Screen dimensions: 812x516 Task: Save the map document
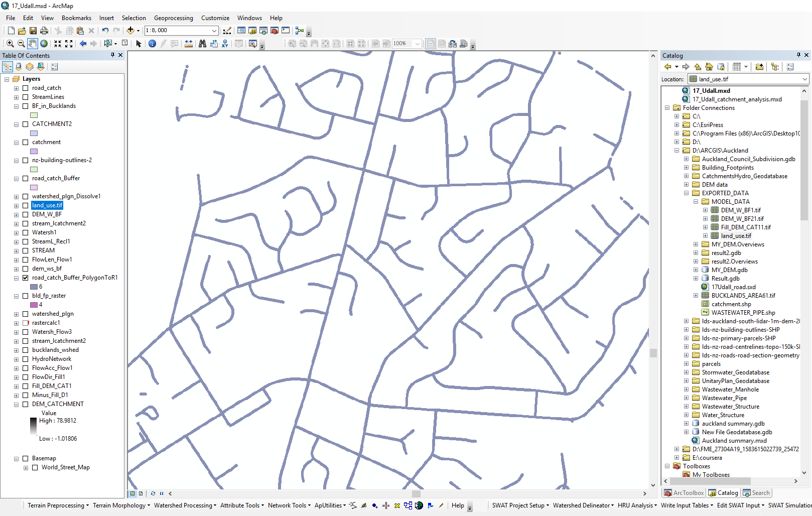point(33,31)
